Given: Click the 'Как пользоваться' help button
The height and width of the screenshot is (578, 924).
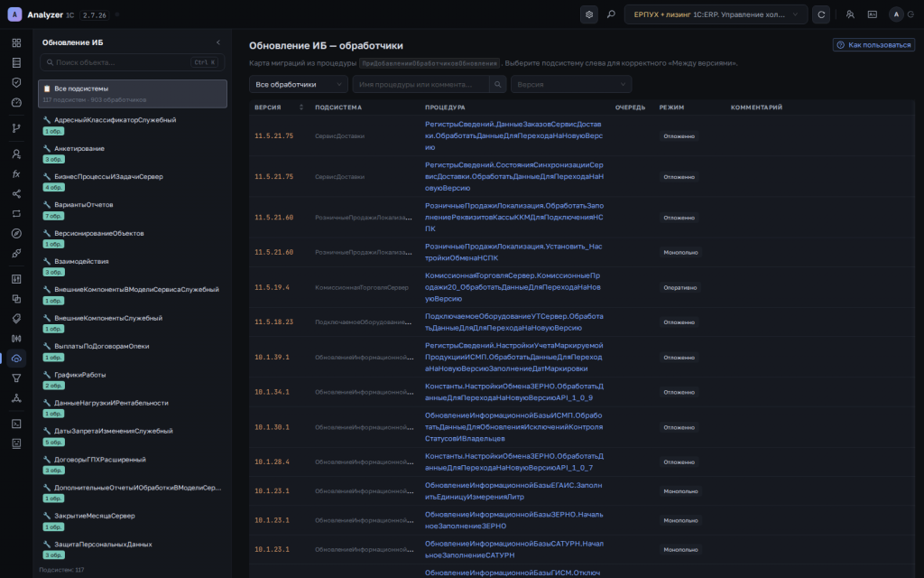Looking at the screenshot, I should [873, 45].
